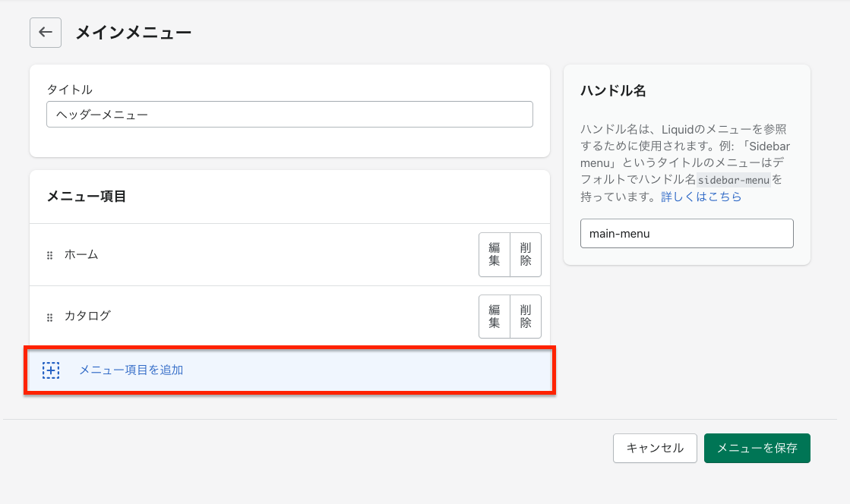Click the sidebar-menu code snippet
This screenshot has width=850, height=504.
(733, 180)
